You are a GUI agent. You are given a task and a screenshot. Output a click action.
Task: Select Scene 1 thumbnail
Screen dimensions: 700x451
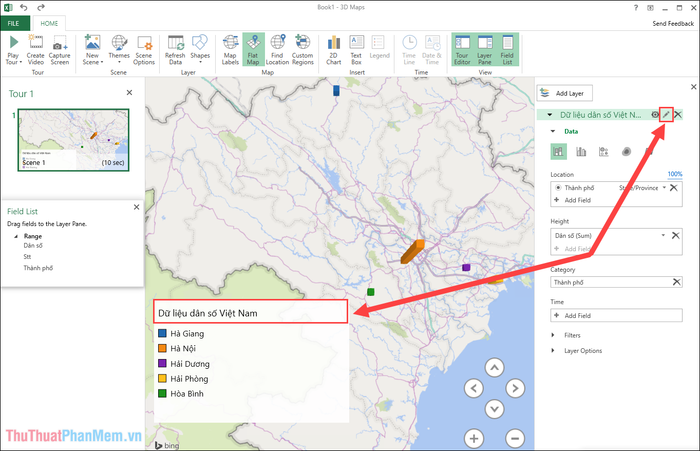[x=74, y=140]
